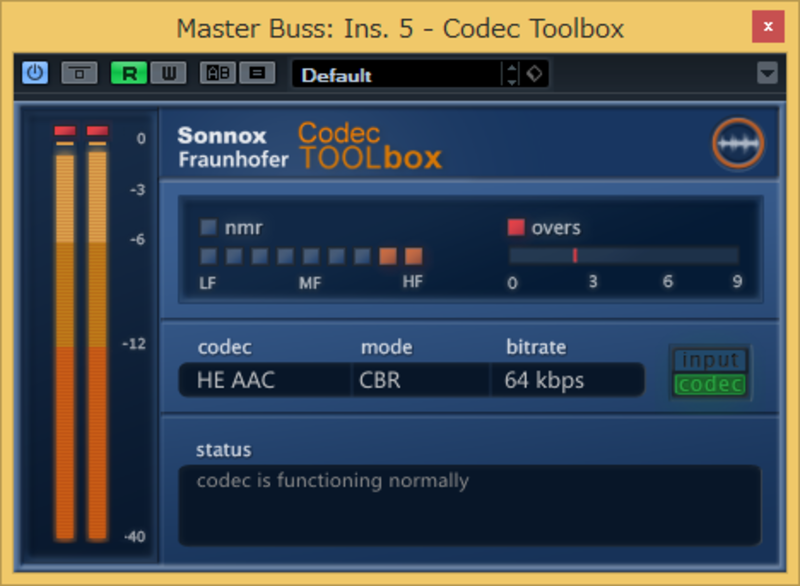Open the bitrate 64 kbps dropdown

tap(567, 380)
